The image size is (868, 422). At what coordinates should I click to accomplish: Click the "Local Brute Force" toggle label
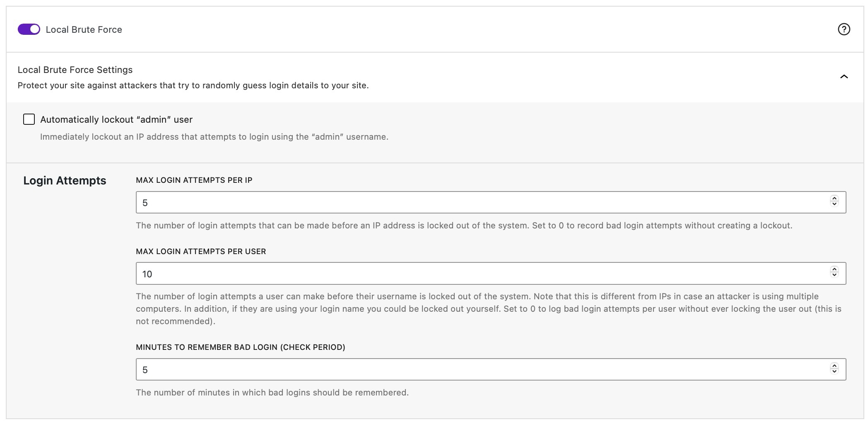84,30
